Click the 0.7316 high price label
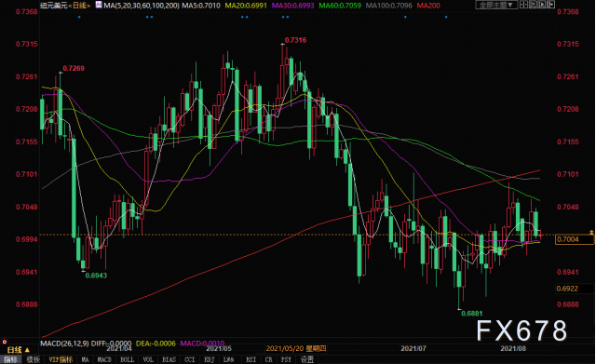The image size is (596, 364). click(295, 40)
